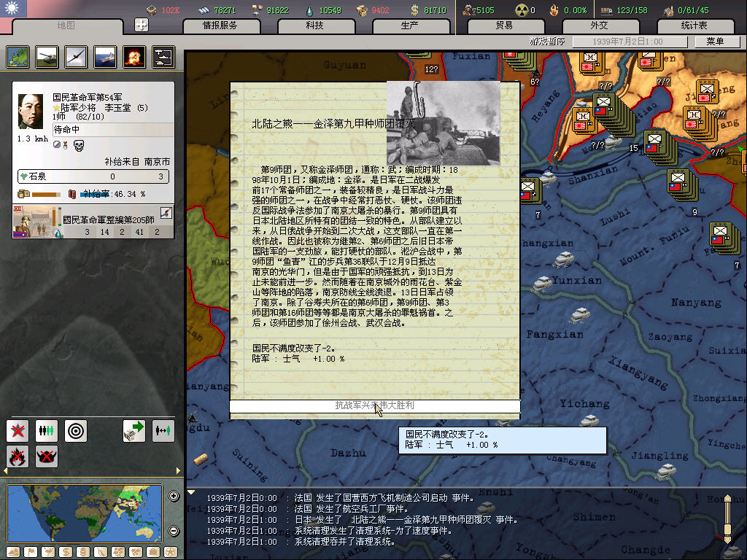Click the money dollar icon in top bar

pos(414,9)
